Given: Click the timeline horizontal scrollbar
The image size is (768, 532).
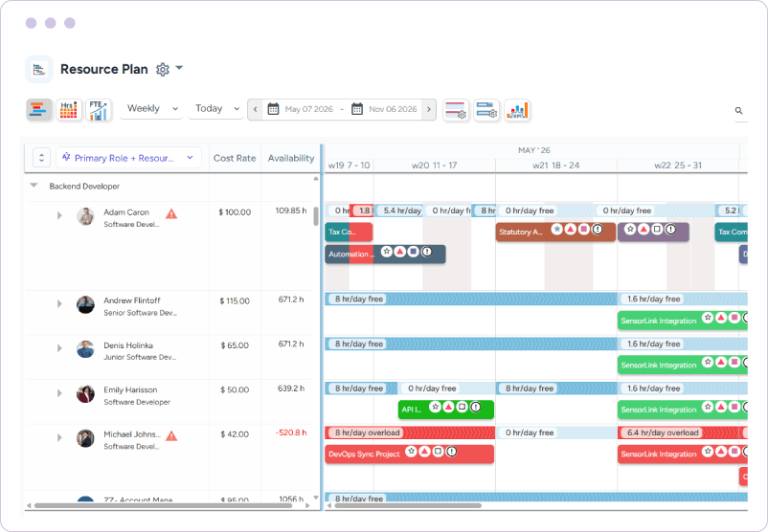Looking at the screenshot, I should point(408,505).
